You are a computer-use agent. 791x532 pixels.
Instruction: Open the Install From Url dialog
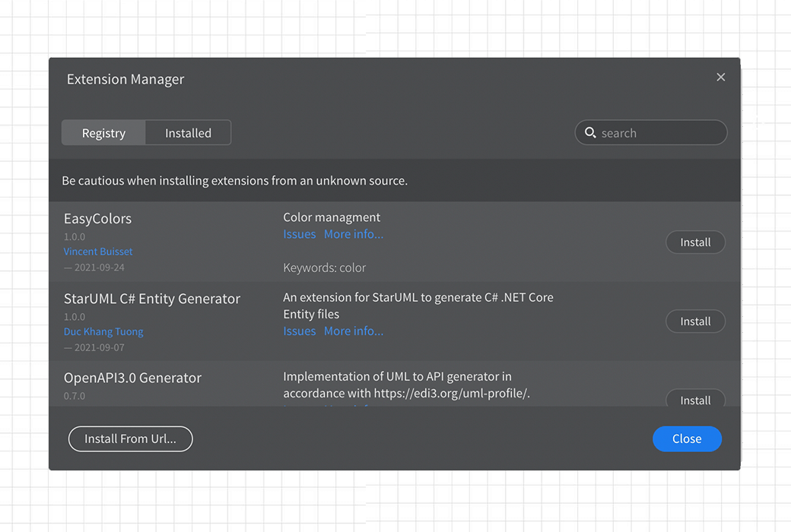[x=130, y=439]
